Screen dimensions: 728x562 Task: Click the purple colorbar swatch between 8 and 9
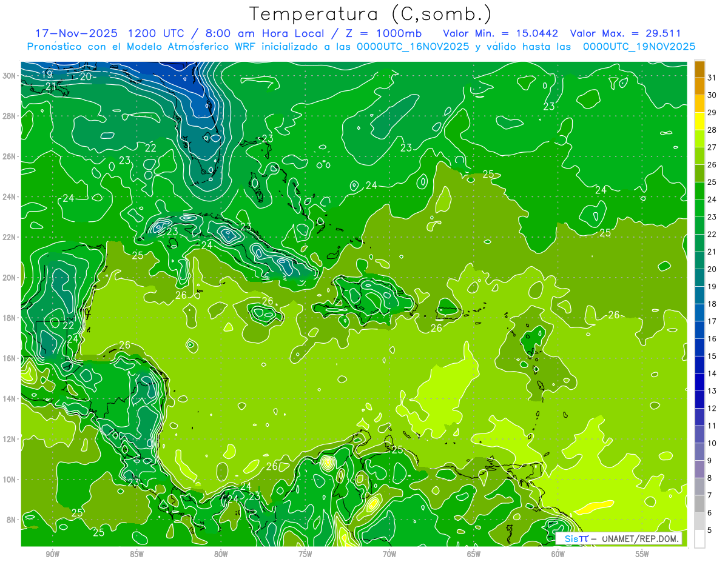[699, 470]
